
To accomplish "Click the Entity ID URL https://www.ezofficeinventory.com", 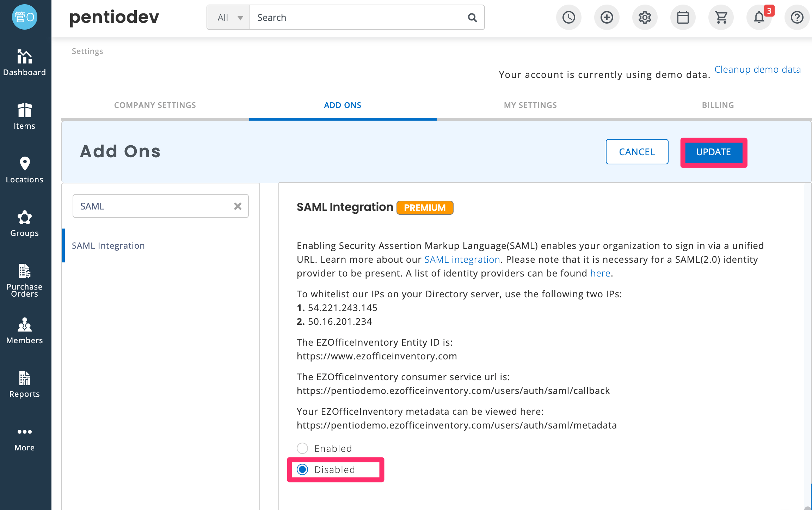I will [x=377, y=356].
